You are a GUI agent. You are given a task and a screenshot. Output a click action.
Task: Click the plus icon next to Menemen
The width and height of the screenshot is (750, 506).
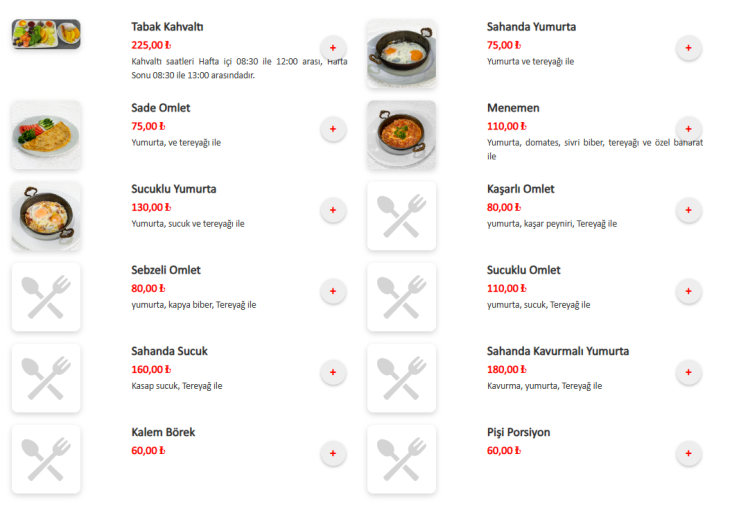[688, 129]
